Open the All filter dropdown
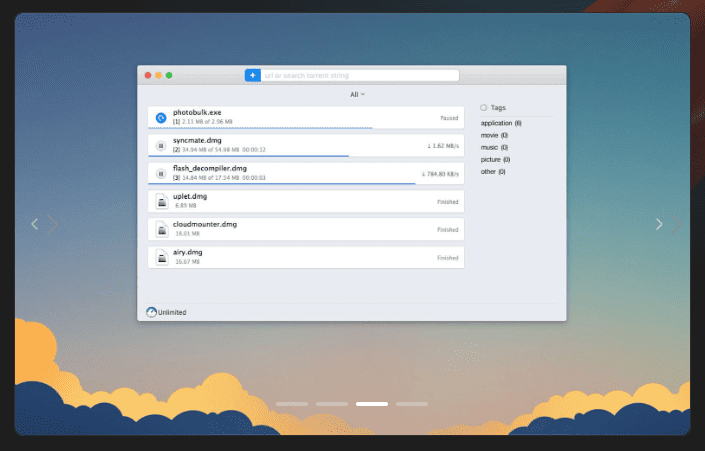The height and width of the screenshot is (451, 705). click(357, 94)
